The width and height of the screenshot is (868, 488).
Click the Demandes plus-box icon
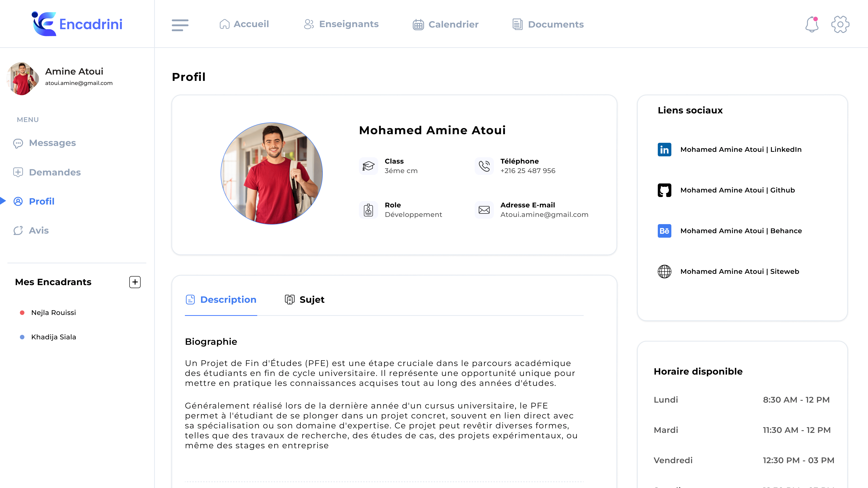18,172
